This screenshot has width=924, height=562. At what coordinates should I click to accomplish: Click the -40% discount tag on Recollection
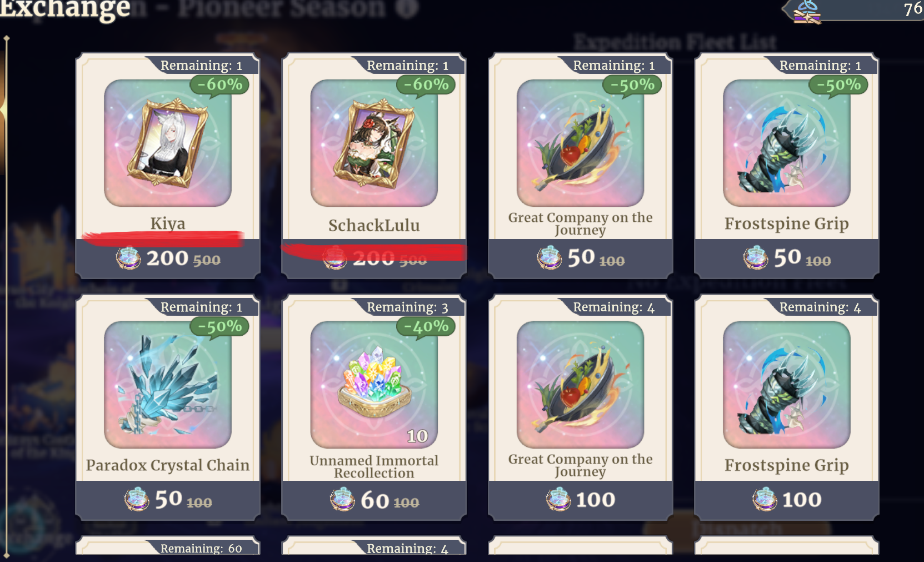(x=426, y=327)
